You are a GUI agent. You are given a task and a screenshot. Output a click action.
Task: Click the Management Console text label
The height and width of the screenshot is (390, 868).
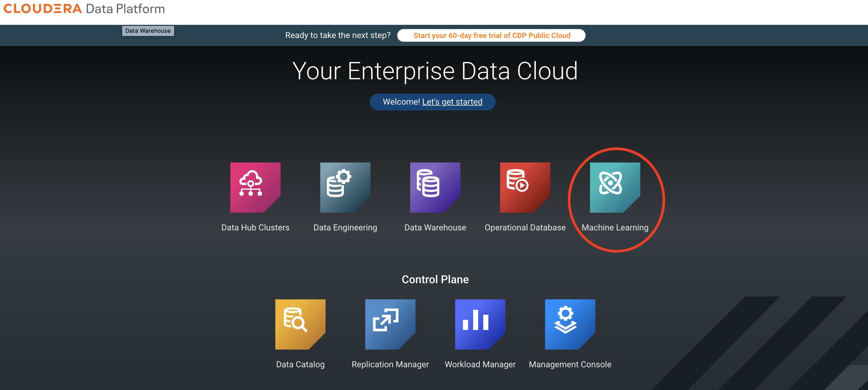[x=570, y=364]
